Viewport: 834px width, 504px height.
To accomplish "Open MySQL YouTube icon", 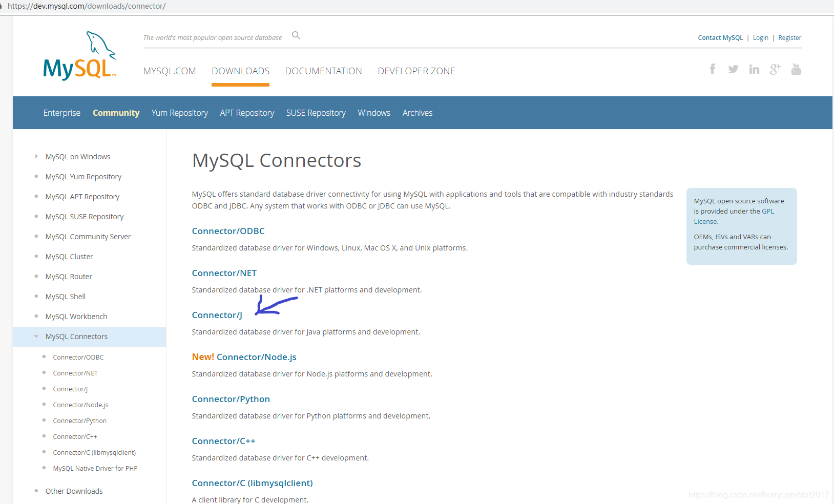I will pyautogui.click(x=796, y=69).
